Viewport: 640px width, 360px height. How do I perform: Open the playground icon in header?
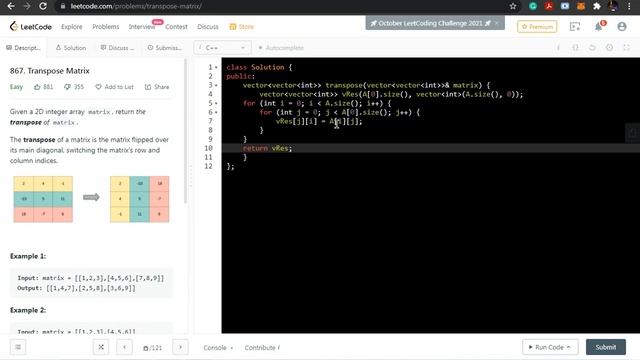[x=575, y=27]
